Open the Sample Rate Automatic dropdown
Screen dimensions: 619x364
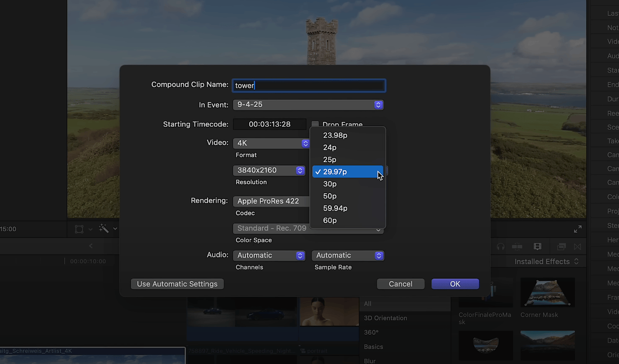click(x=348, y=255)
